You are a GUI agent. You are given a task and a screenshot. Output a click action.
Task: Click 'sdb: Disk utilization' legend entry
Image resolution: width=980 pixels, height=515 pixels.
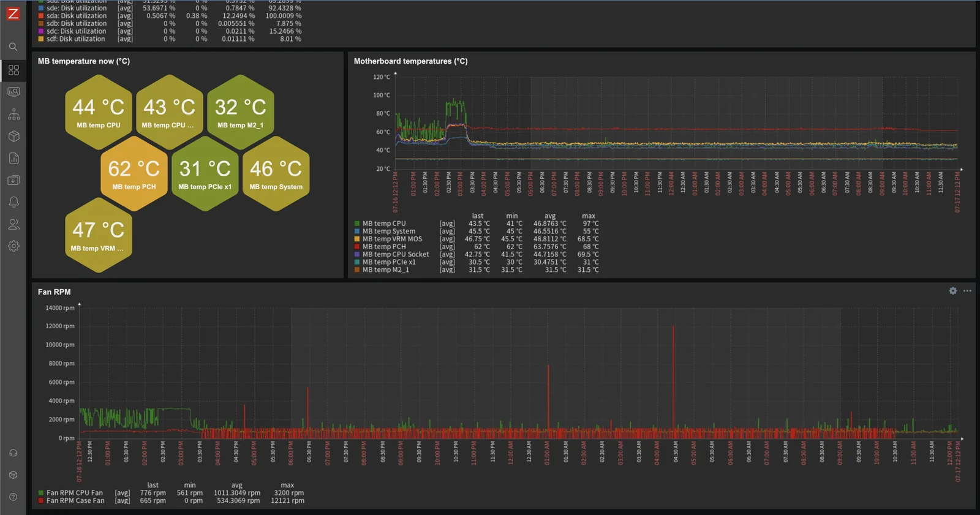pyautogui.click(x=77, y=24)
